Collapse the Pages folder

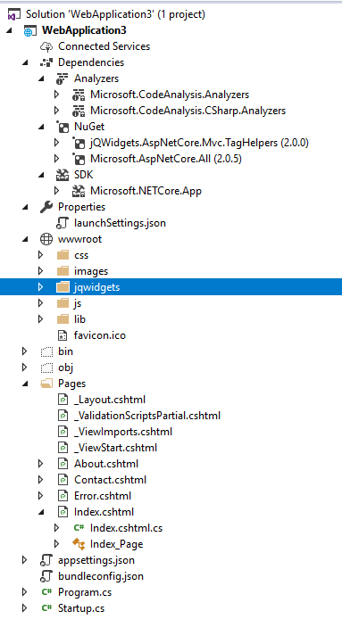click(26, 384)
